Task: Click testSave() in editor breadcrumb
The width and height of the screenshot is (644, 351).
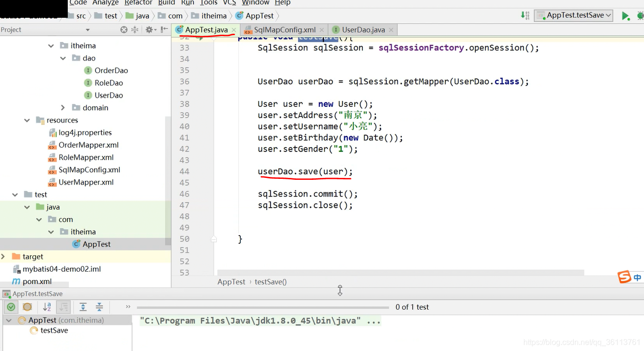Action: pos(271,282)
